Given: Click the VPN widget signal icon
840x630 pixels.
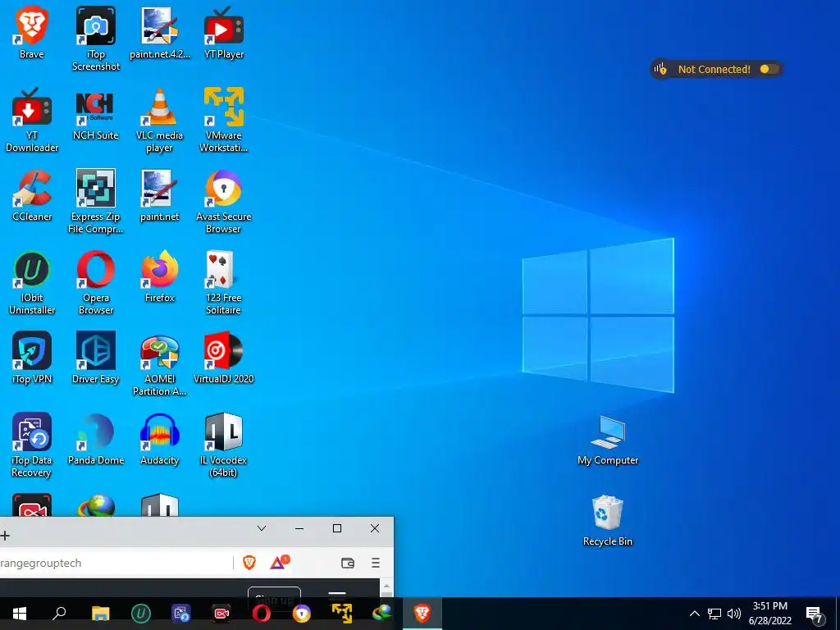Looking at the screenshot, I should [660, 69].
